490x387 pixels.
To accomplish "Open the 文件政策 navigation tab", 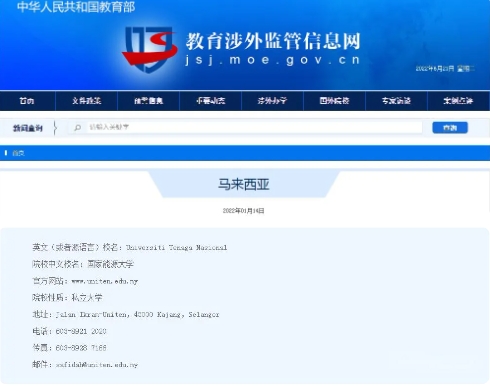I will click(86, 101).
